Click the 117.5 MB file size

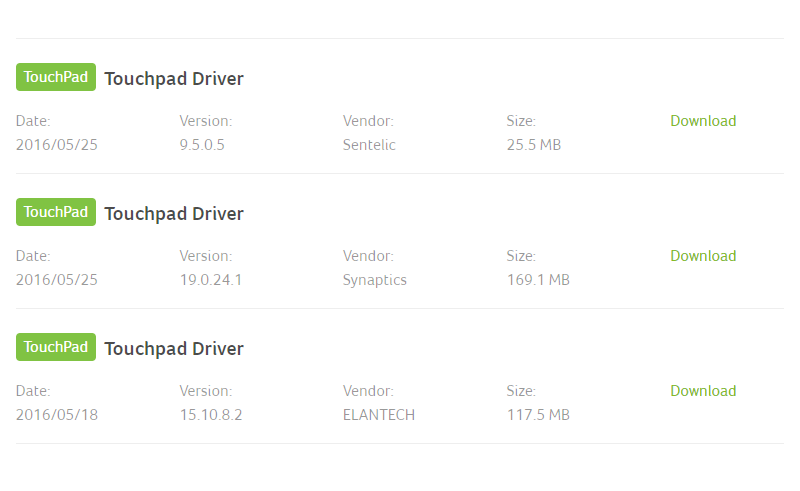[538, 415]
